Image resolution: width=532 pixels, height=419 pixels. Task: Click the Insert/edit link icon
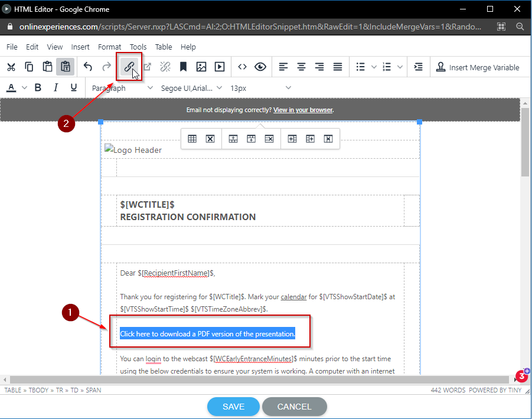click(129, 67)
